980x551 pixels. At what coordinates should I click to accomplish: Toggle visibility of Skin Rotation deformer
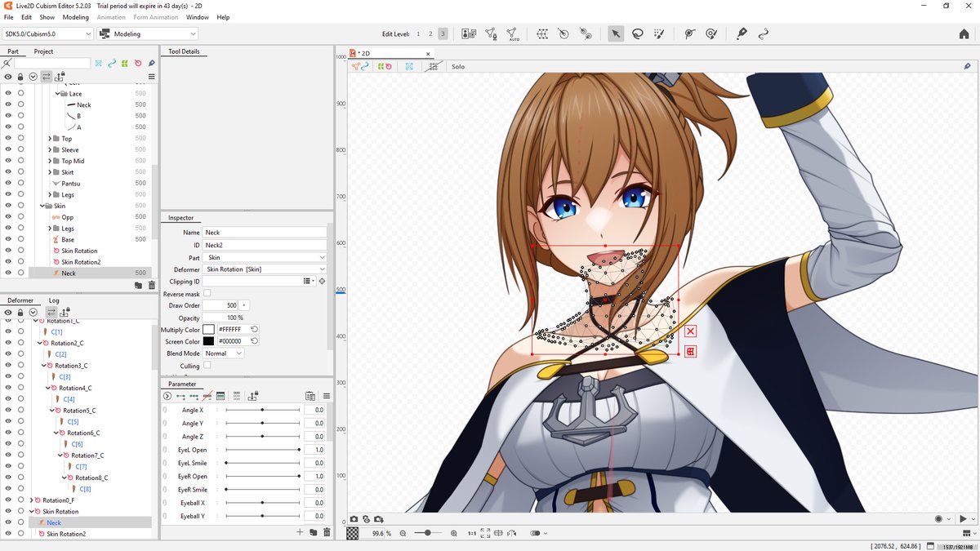(8, 512)
